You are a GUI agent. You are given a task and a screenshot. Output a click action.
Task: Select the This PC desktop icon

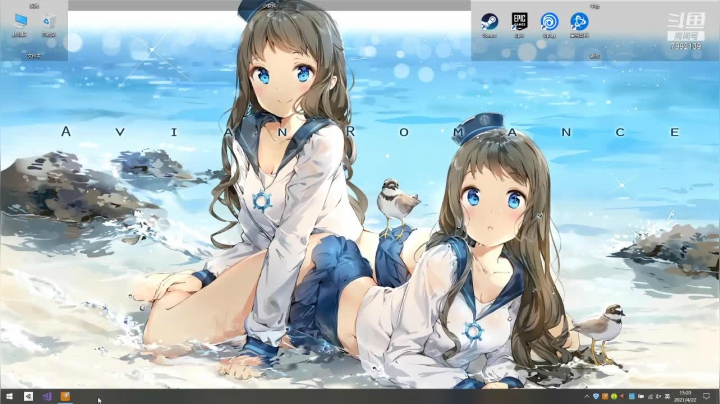point(20,25)
